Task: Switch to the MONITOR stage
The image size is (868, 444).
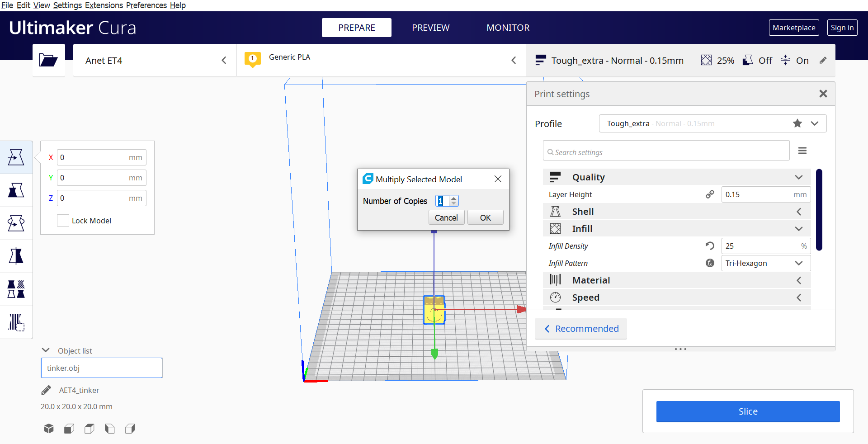Action: (x=508, y=28)
